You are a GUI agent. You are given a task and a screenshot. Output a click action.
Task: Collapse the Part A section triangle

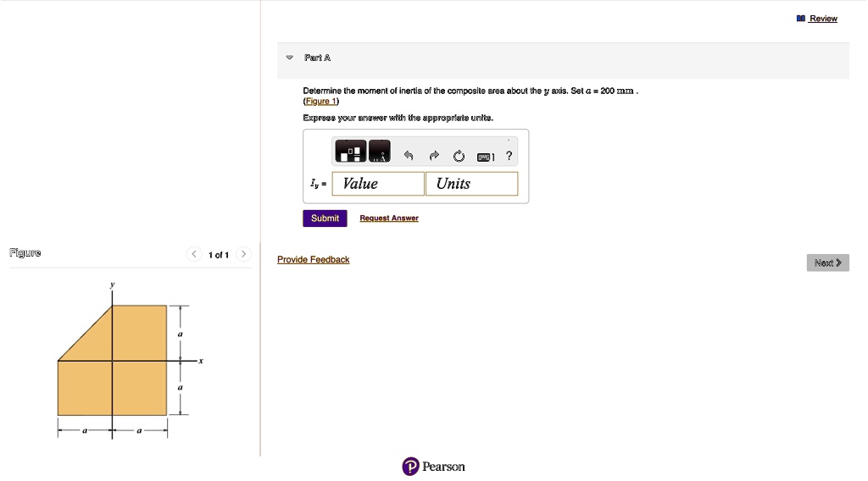(x=289, y=58)
